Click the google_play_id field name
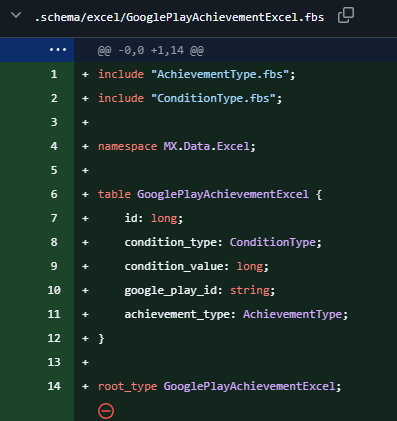 tap(170, 290)
